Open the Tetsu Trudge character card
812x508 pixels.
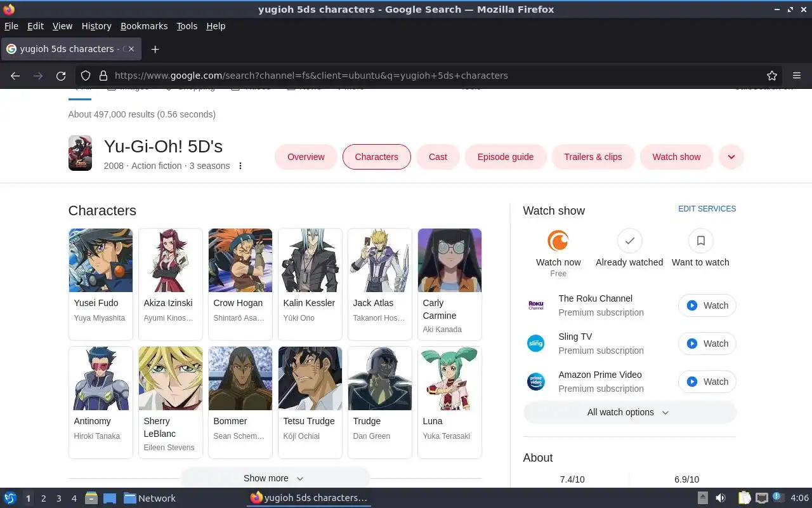pos(310,403)
